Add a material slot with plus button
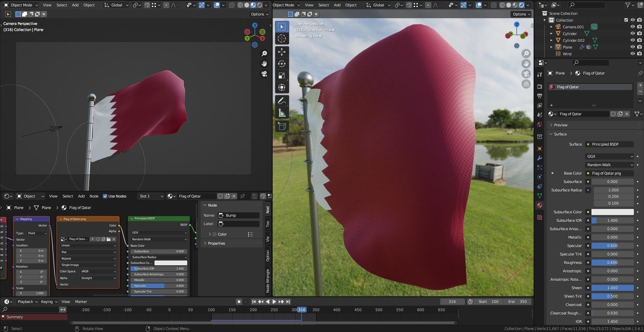The width and height of the screenshot is (644, 332). [x=640, y=85]
